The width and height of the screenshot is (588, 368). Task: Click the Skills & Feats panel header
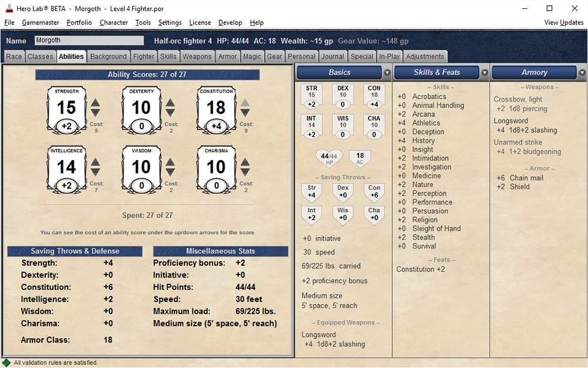click(x=436, y=72)
